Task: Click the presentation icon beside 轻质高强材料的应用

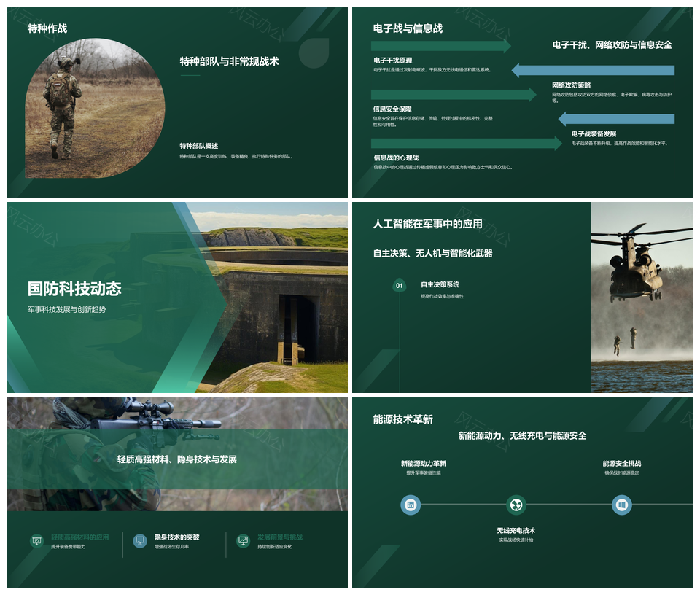Action: tap(36, 541)
